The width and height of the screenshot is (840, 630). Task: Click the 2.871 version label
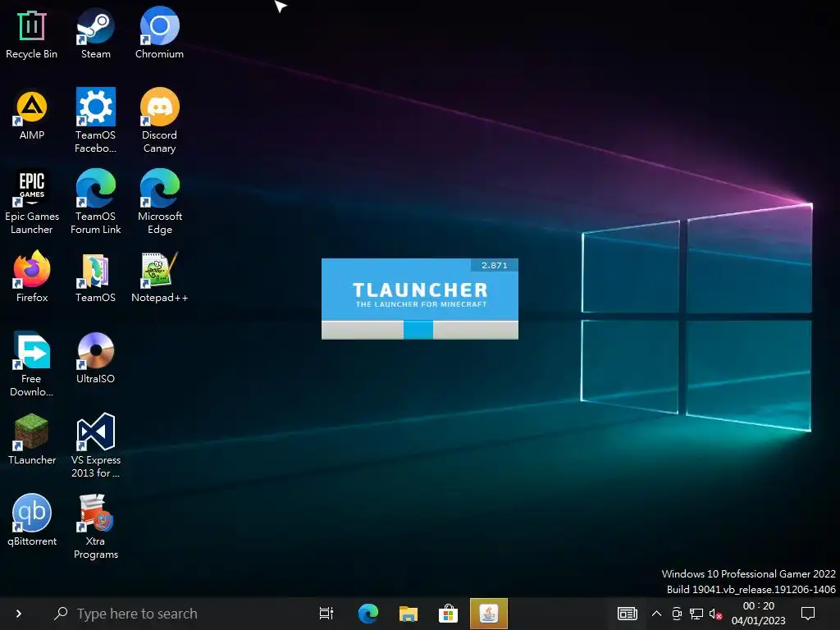point(494,265)
